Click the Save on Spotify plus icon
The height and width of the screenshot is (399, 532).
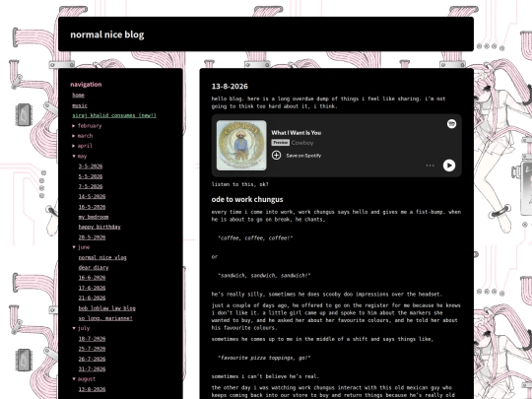pyautogui.click(x=276, y=156)
